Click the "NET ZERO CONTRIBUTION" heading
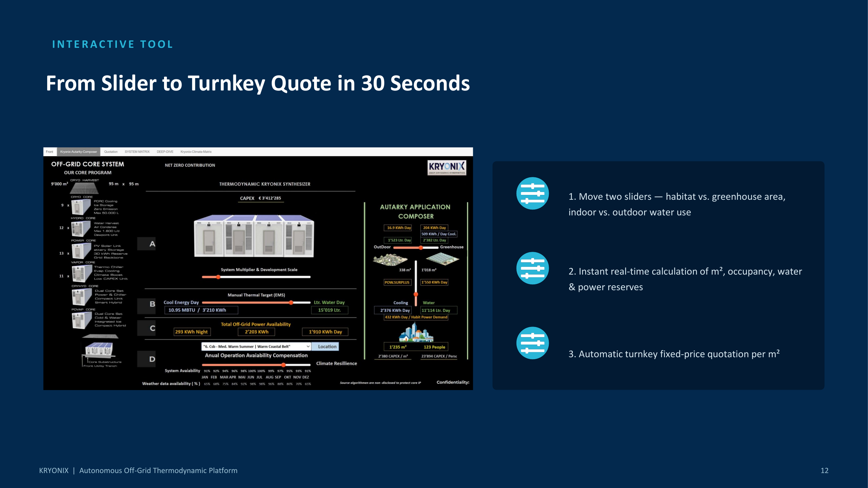Image resolution: width=868 pixels, height=488 pixels. click(x=190, y=165)
